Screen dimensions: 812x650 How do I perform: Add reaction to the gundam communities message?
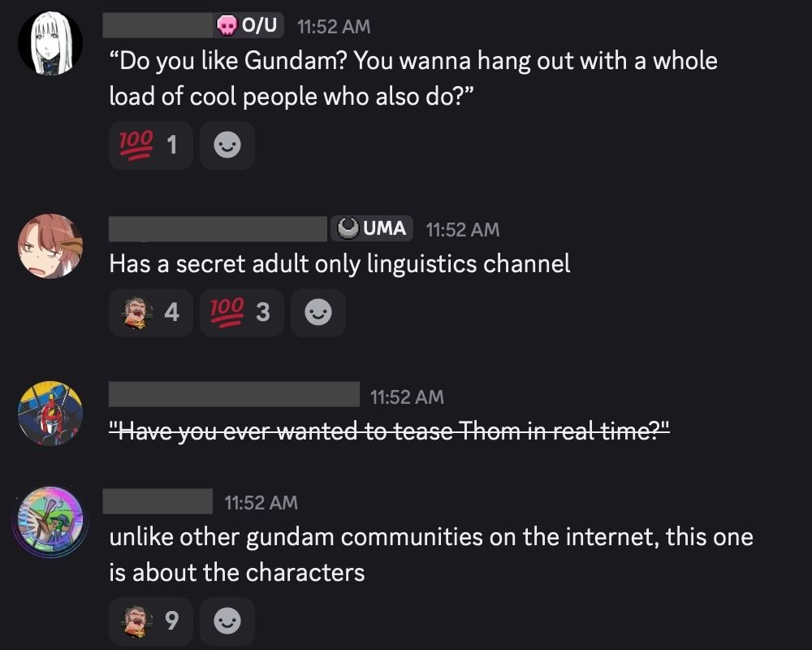pos(227,621)
